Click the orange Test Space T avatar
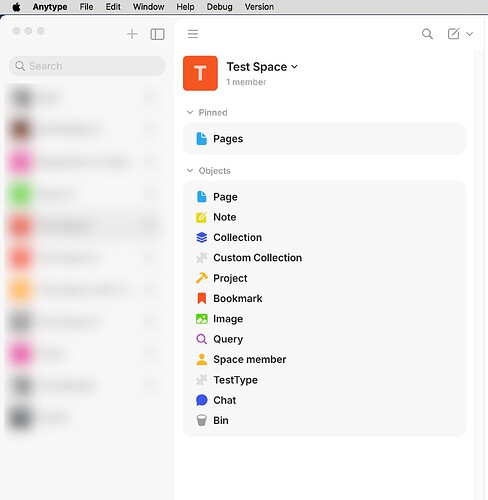Screen dimensions: 488x500 tap(200, 73)
